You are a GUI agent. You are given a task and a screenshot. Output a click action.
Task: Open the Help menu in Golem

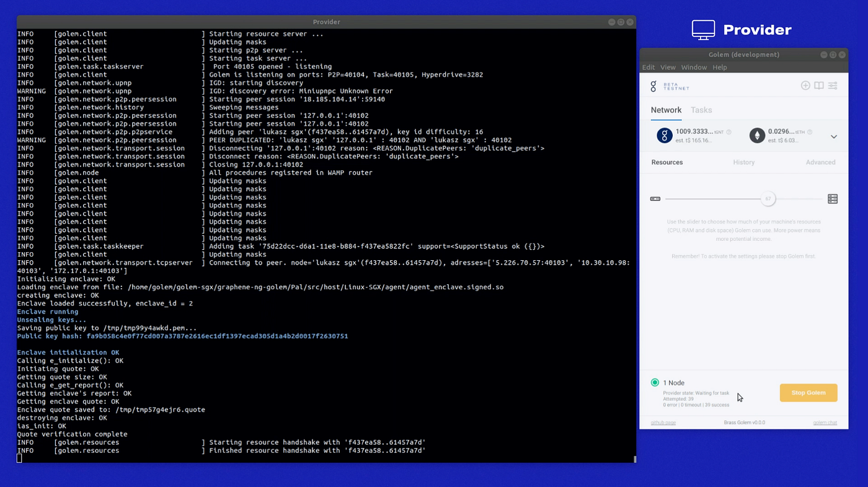pyautogui.click(x=719, y=67)
